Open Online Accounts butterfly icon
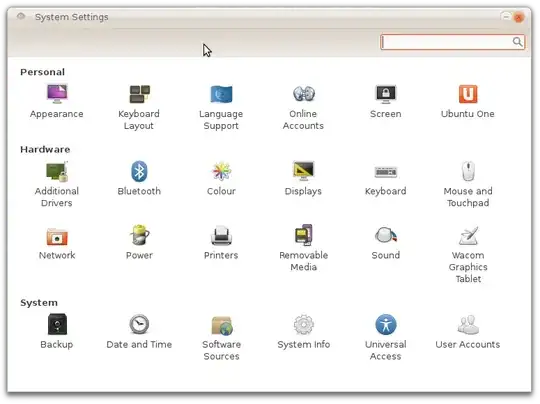 click(304, 93)
